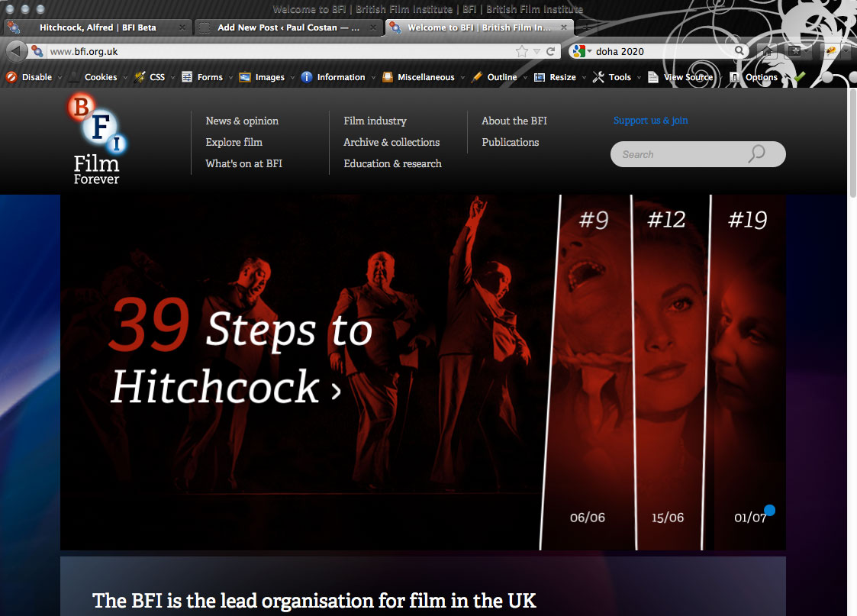The width and height of the screenshot is (857, 616).
Task: Click the Disable toolbar icon
Action: pyautogui.click(x=11, y=77)
